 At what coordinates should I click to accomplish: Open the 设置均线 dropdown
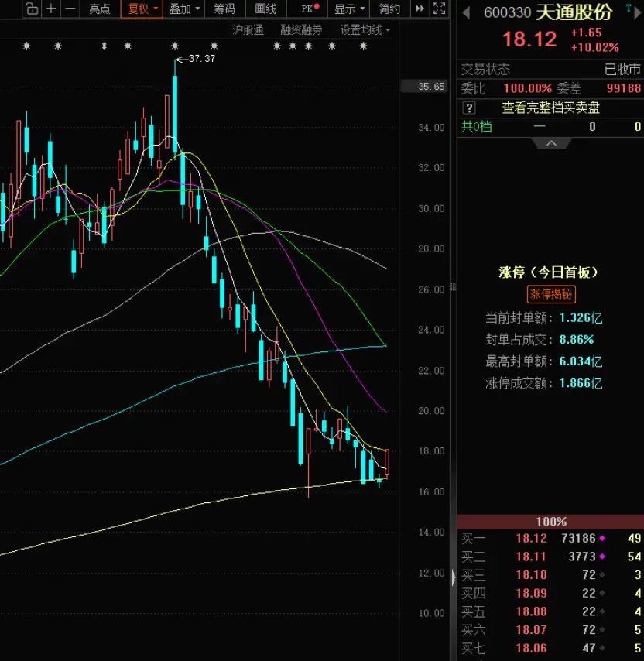[365, 30]
